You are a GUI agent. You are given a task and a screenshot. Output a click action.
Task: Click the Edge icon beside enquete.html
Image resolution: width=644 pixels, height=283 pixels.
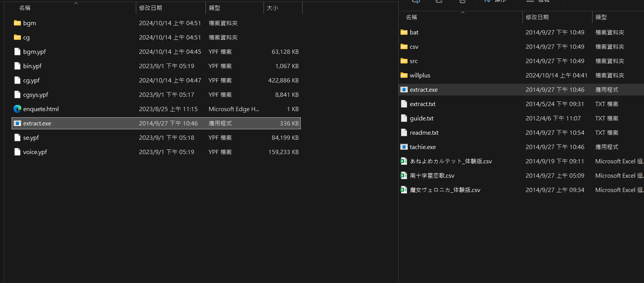(x=17, y=109)
